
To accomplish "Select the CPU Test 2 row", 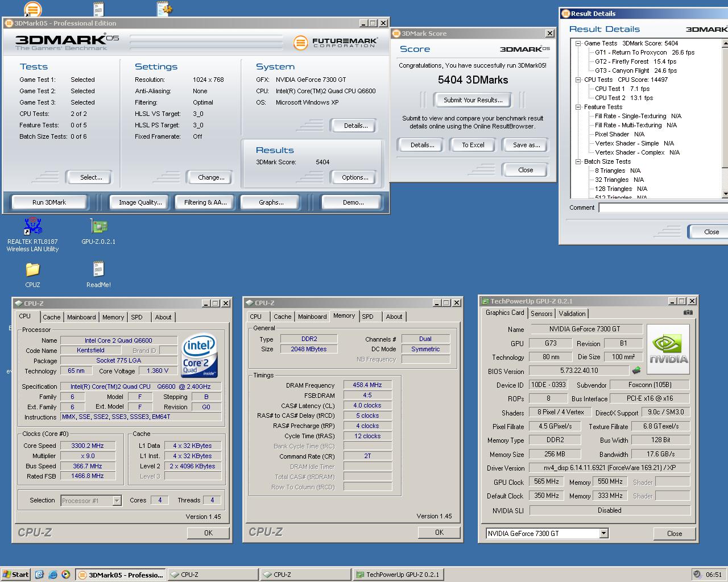I will (x=624, y=98).
